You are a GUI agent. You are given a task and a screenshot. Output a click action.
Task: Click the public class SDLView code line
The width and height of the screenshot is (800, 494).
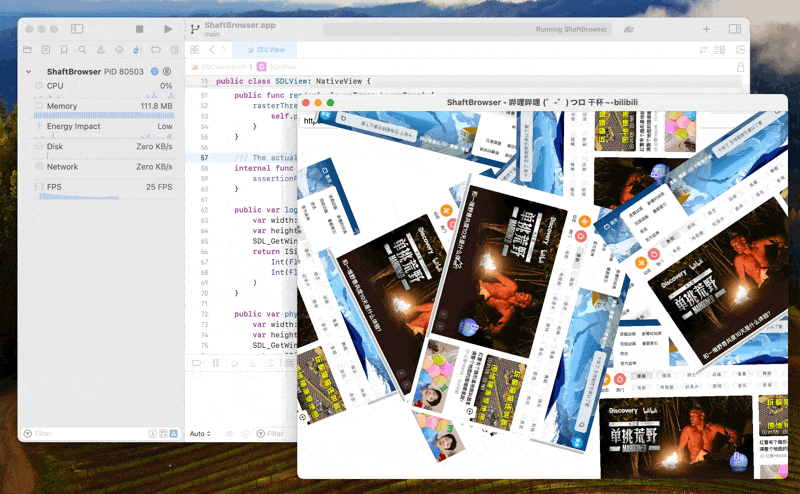293,81
